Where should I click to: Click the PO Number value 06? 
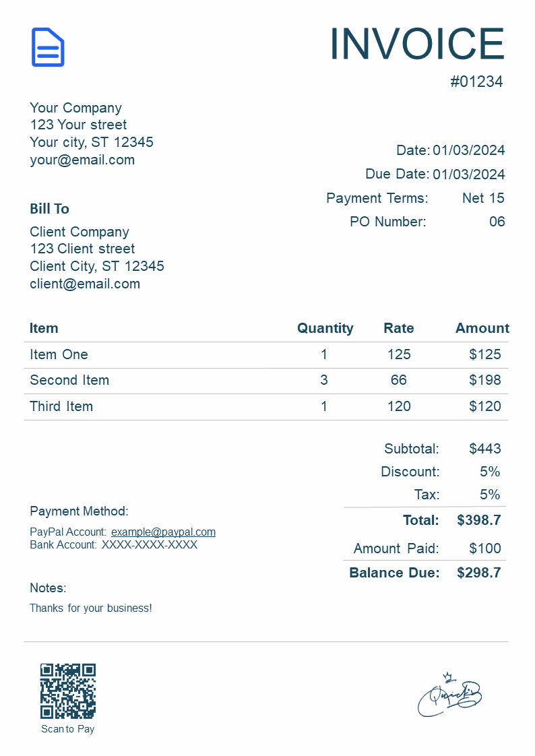point(497,222)
